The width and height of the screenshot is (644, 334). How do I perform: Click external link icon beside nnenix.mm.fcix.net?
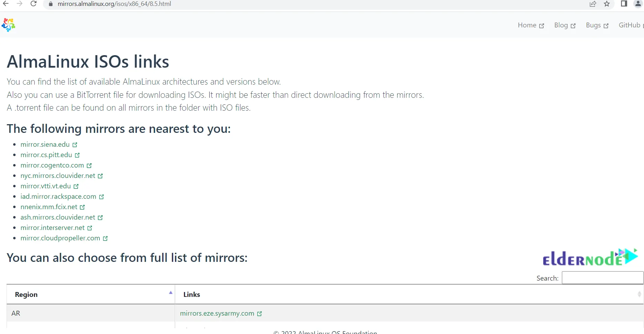click(x=82, y=207)
